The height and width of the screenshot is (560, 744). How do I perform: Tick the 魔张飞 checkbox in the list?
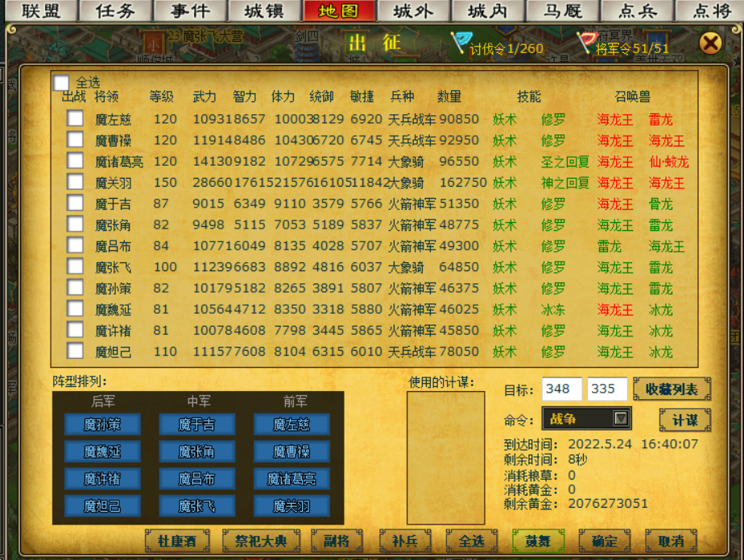[x=75, y=266]
